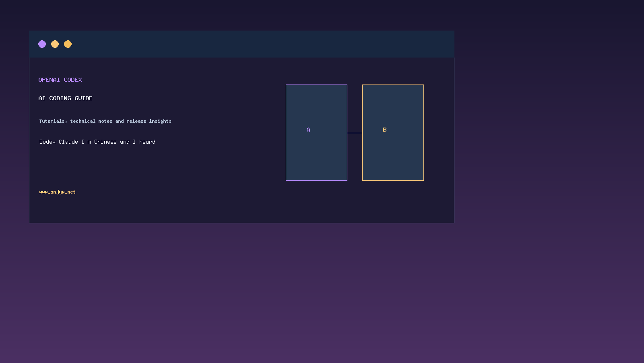Click the connector line between boxes

point(355,133)
